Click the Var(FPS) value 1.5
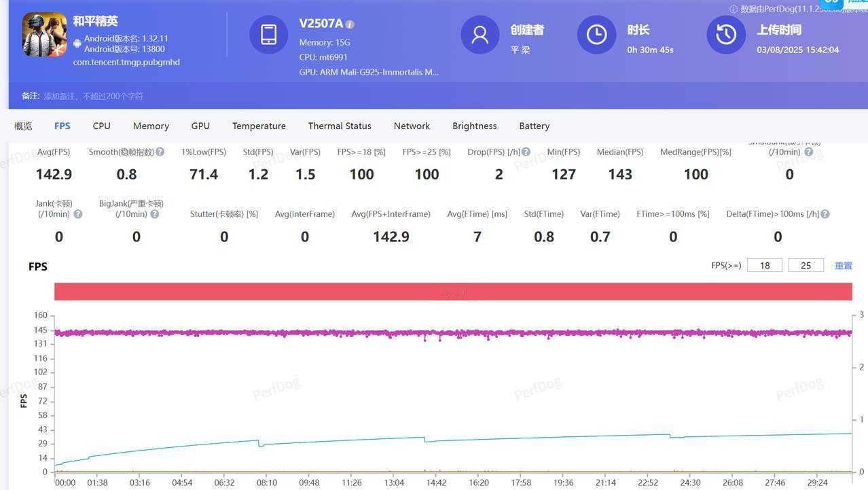 point(305,174)
